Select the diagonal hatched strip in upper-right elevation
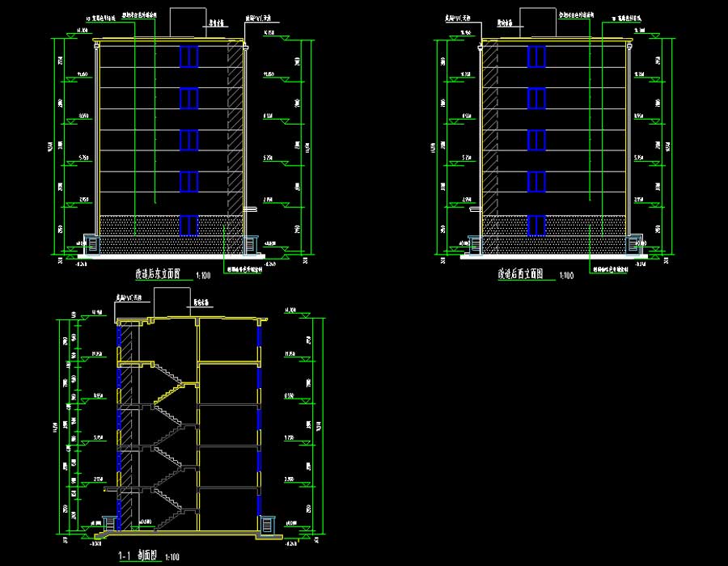 point(490,129)
